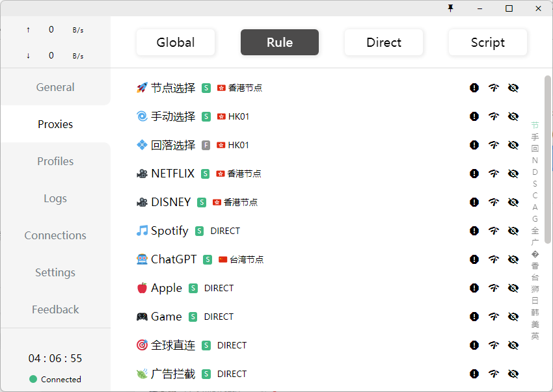Test latency of the Spotify group
This screenshot has width=553, height=392.
pos(494,231)
